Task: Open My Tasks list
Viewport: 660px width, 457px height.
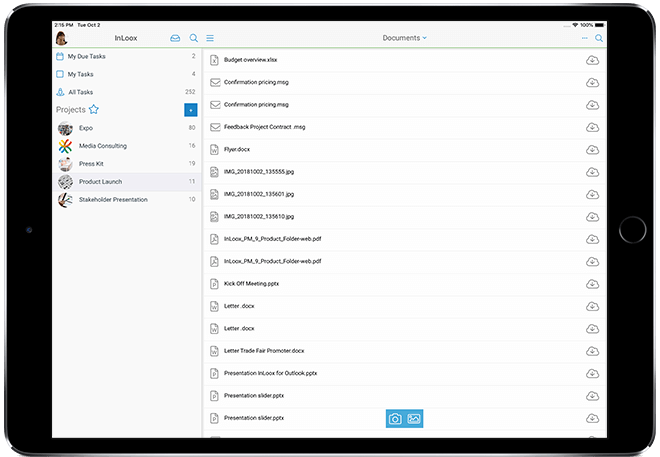Action: click(x=126, y=74)
